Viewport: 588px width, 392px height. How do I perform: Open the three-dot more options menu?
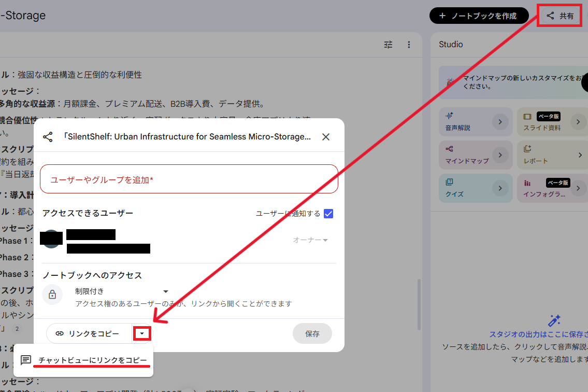pyautogui.click(x=409, y=45)
